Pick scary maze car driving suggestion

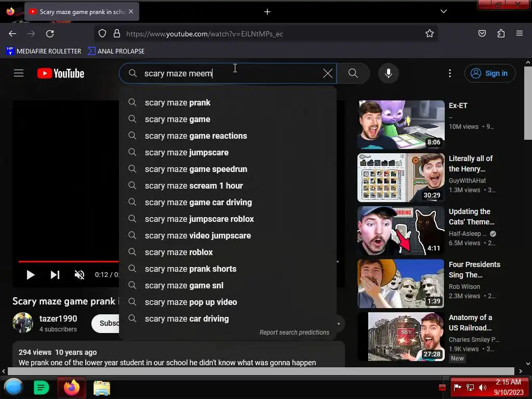coord(228,318)
